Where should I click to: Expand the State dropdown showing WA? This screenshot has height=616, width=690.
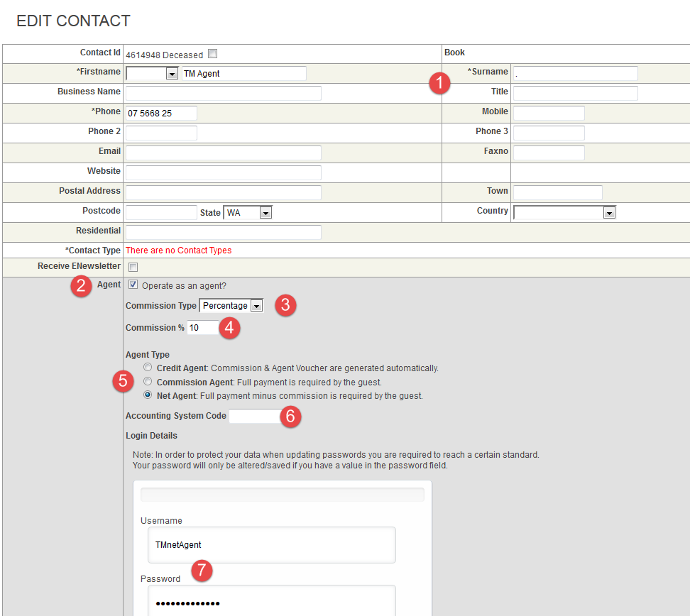click(x=248, y=213)
